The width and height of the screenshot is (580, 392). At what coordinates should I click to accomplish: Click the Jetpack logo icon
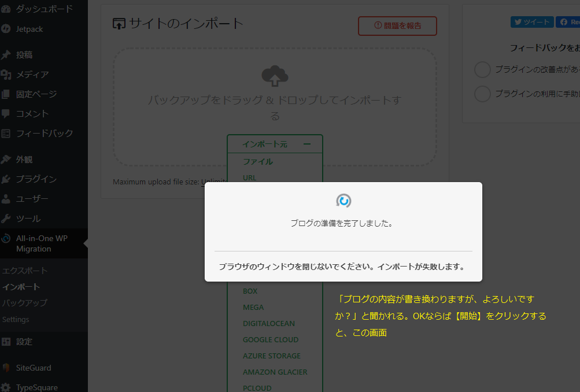click(6, 29)
